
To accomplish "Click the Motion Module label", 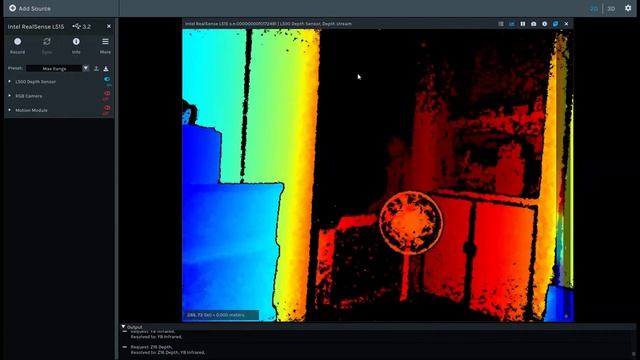I will coord(31,110).
